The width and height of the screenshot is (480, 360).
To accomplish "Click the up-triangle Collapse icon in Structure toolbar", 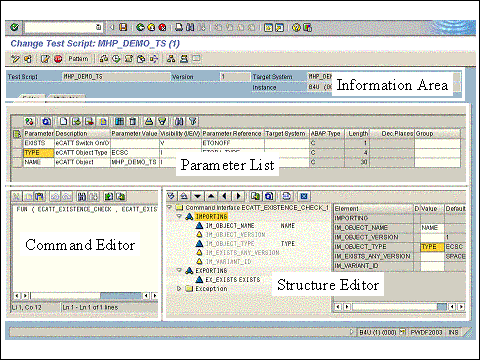I will click(x=211, y=196).
